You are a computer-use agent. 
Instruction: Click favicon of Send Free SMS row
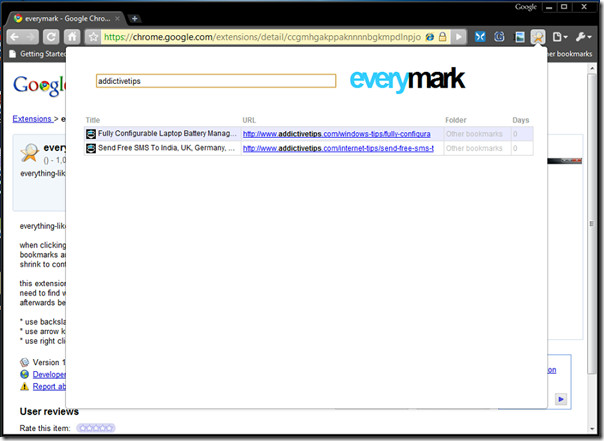(x=91, y=148)
